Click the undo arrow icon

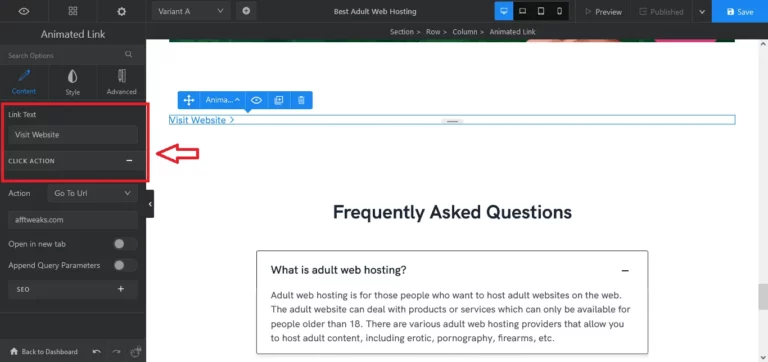click(97, 352)
